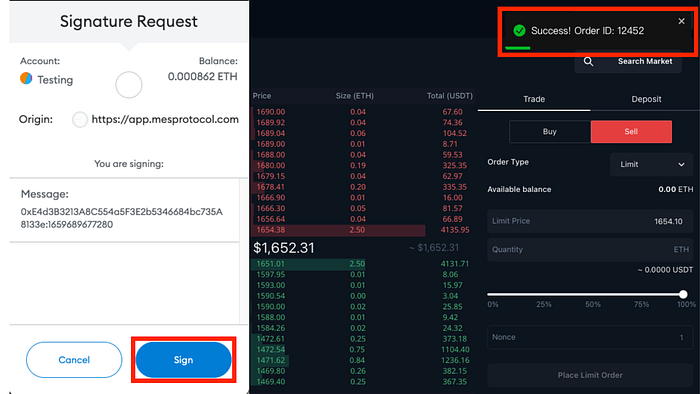This screenshot has height=394, width=700.
Task: Select bid price 1469.80 row
Action: point(362,371)
